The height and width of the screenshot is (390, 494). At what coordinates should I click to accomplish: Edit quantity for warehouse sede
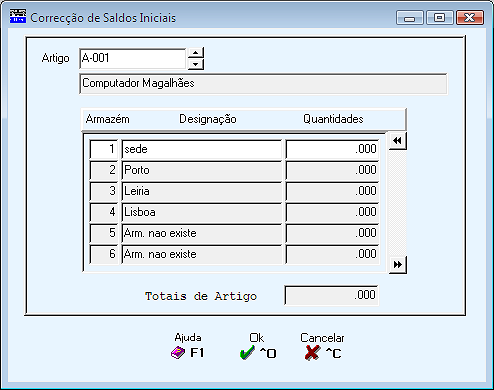coord(332,149)
